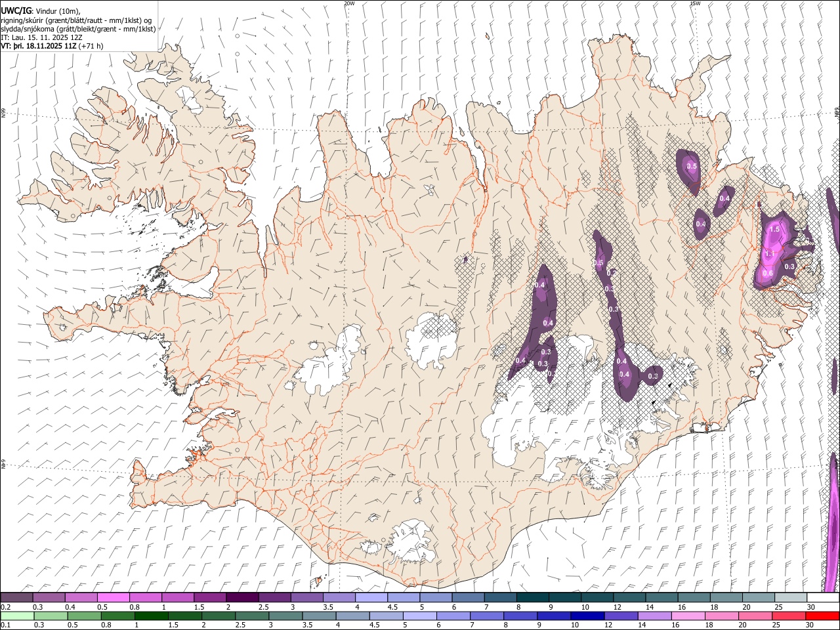Click the '0.1' number under lower legend bar
The height and width of the screenshot is (630, 840).
[x=6, y=625]
